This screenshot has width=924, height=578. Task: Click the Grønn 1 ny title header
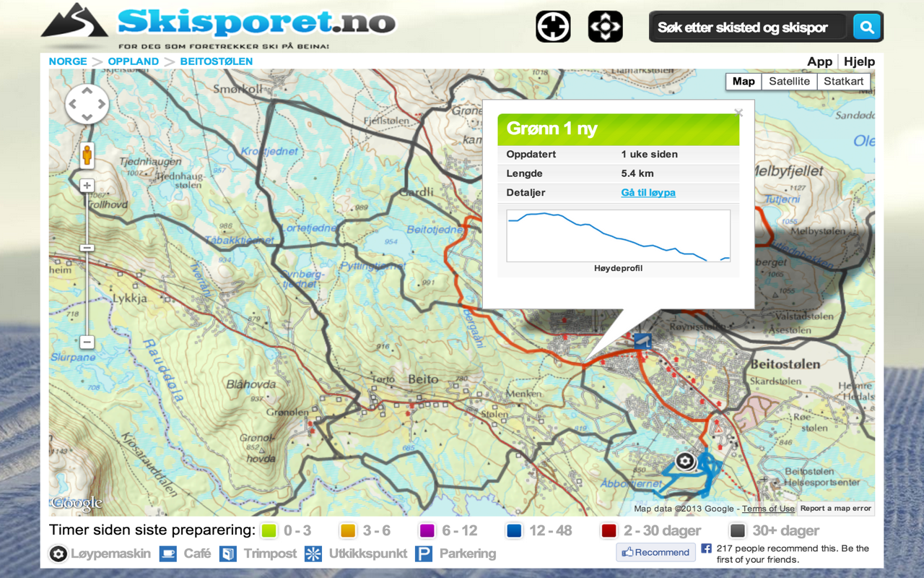pos(619,129)
